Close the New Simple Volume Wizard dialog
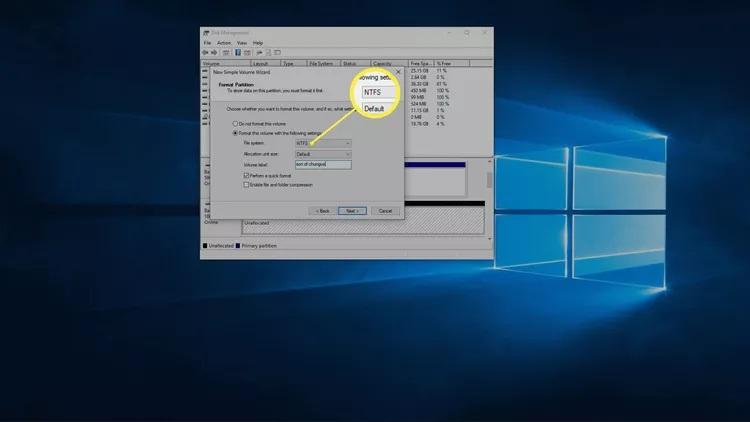This screenshot has height=422, width=750. point(398,72)
